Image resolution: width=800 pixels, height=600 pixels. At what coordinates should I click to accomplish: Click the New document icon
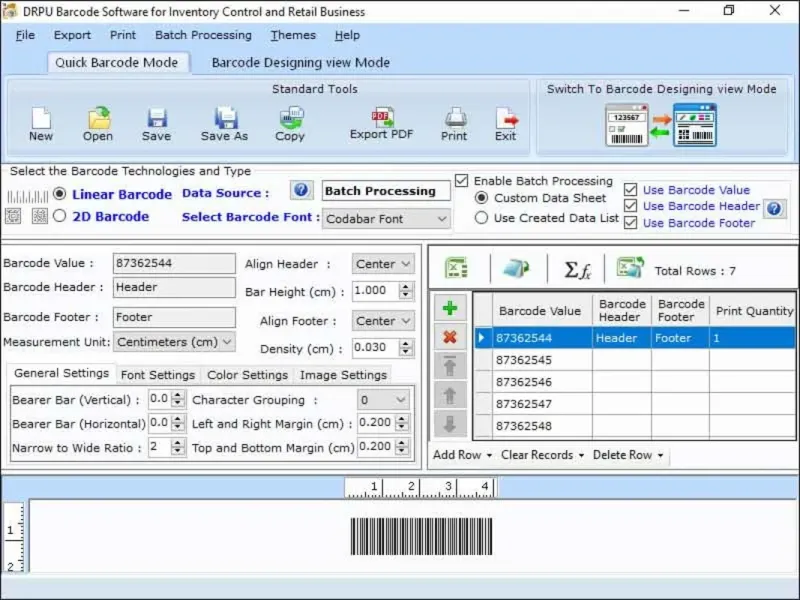tap(40, 119)
